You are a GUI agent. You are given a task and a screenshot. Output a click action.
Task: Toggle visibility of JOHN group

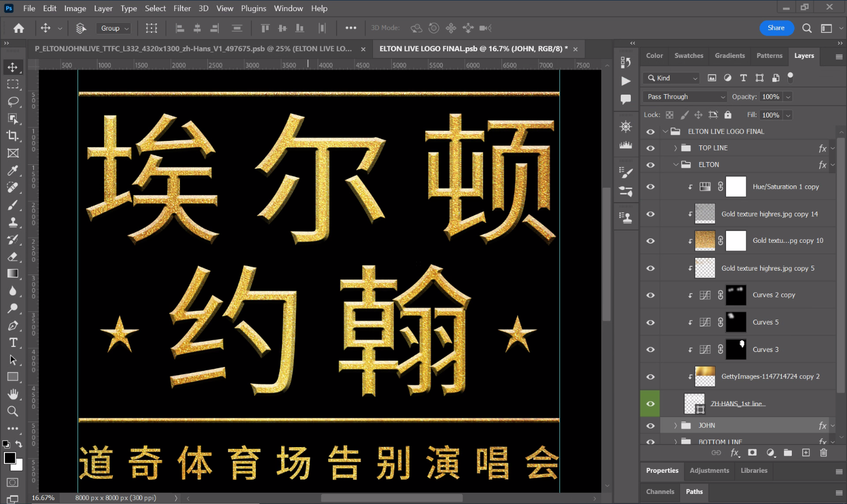coord(650,425)
